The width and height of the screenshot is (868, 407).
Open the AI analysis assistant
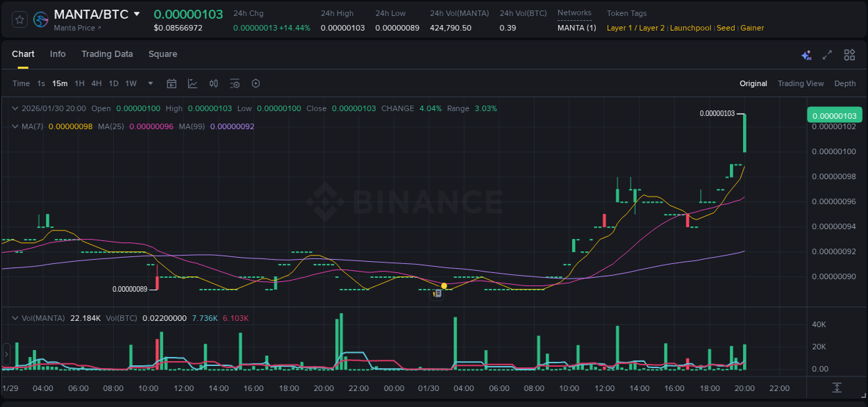[x=806, y=54]
